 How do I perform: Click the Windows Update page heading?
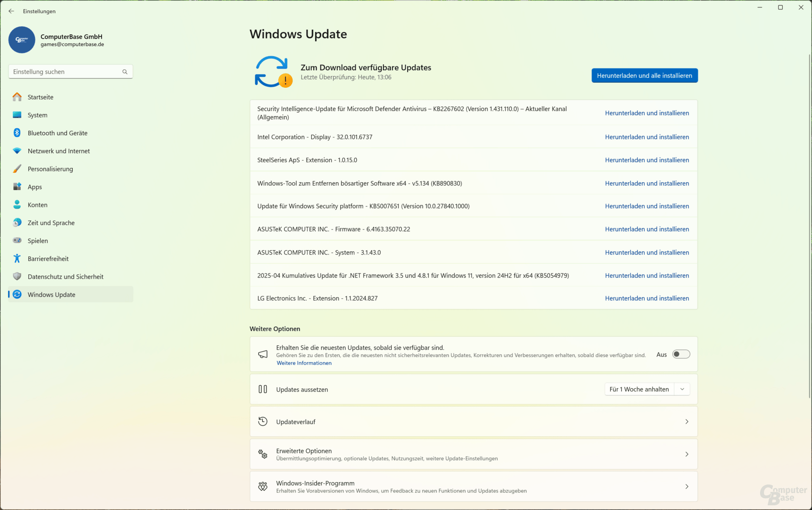(x=298, y=34)
